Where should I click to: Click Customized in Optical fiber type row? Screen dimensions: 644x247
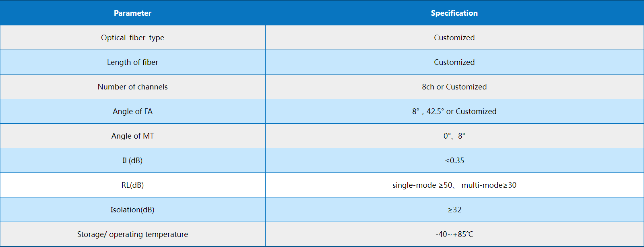coord(454,37)
